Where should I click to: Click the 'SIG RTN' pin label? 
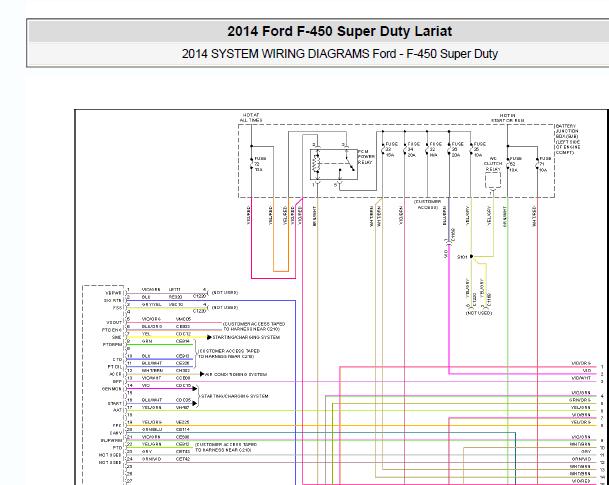[x=113, y=300]
